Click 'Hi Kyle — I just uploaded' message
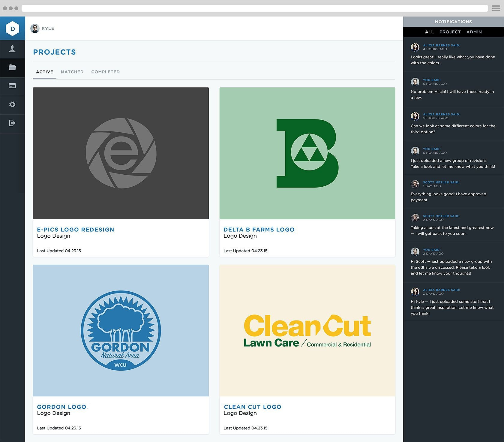Viewport: 504px width, 442px height. pyautogui.click(x=452, y=307)
